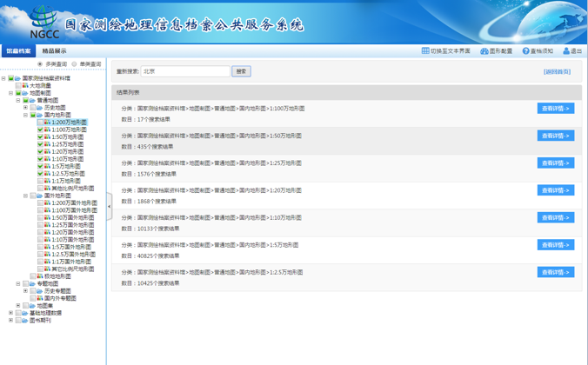This screenshot has height=365, width=588.
Task: Expand the 图书期刊 tree node
Action: coord(11,321)
